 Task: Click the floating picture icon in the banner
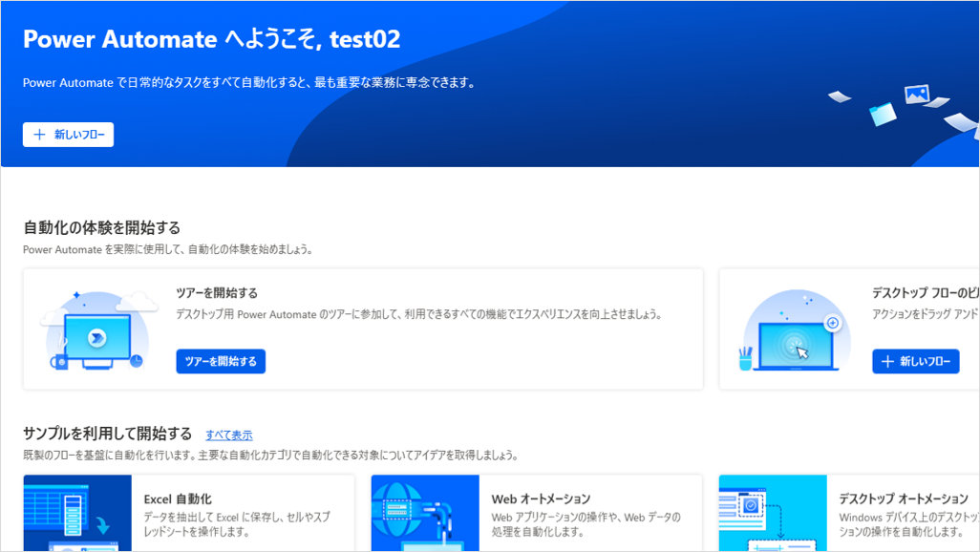pyautogui.click(x=917, y=94)
